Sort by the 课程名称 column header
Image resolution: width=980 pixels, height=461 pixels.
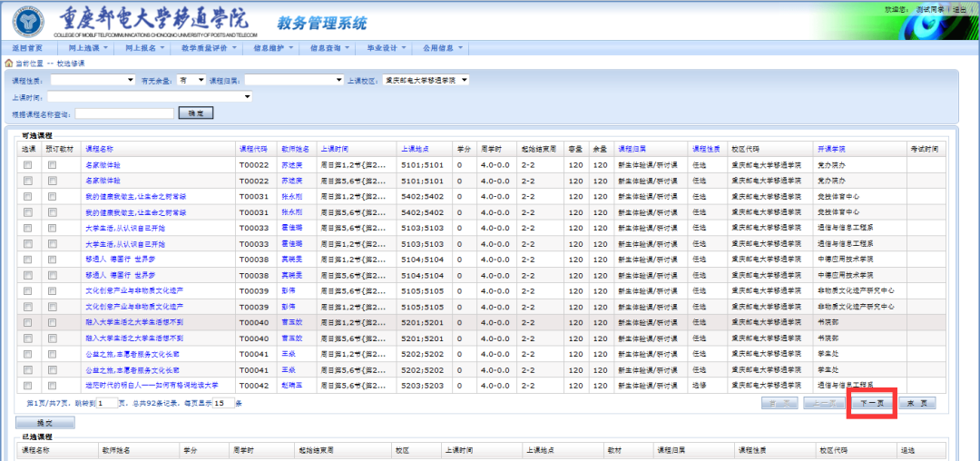pos(99,148)
